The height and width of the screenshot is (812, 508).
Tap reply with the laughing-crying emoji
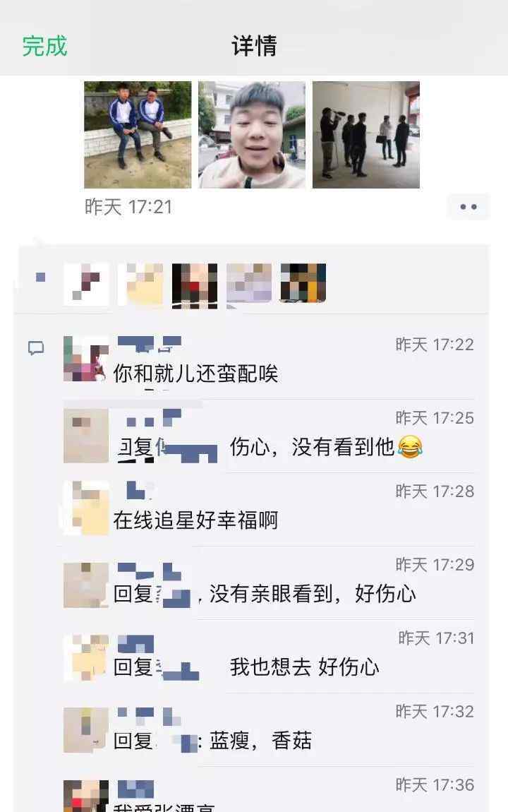coord(270,447)
